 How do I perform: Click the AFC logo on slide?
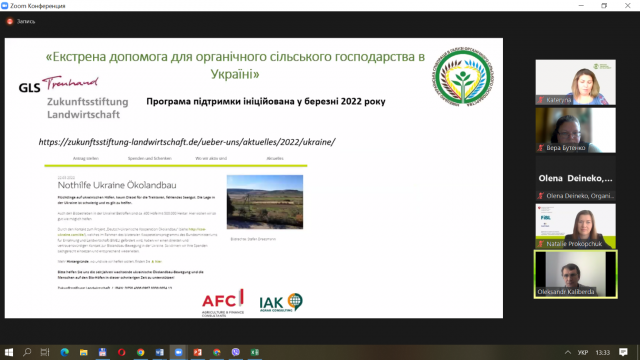tap(223, 303)
